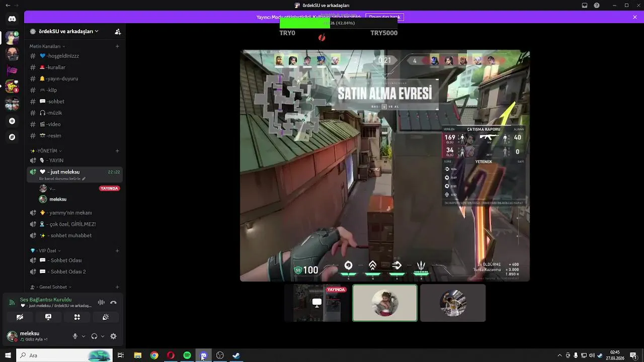Select the highlighted middle participant tile
Viewport: 644px width, 362px height.
[385, 303]
